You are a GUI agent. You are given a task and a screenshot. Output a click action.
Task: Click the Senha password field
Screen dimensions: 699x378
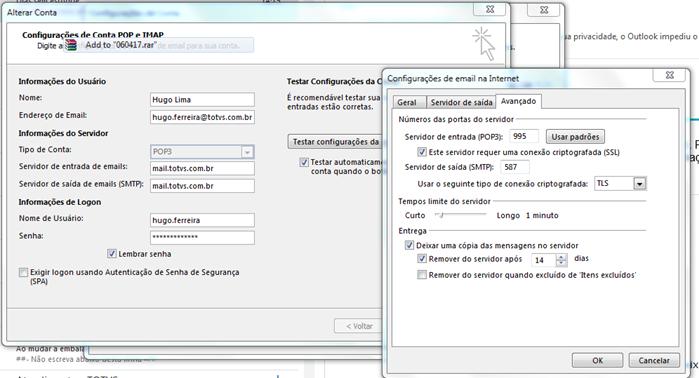pos(202,238)
